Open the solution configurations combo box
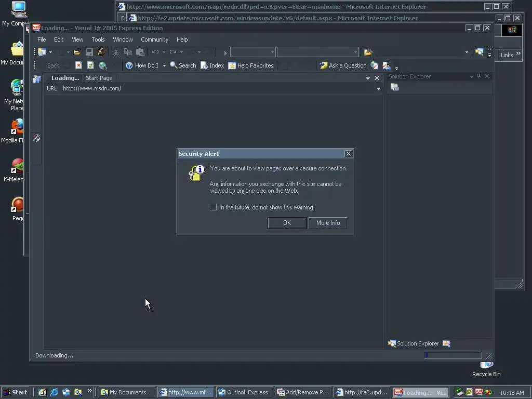Screen dimensions: 532x399 point(253,52)
